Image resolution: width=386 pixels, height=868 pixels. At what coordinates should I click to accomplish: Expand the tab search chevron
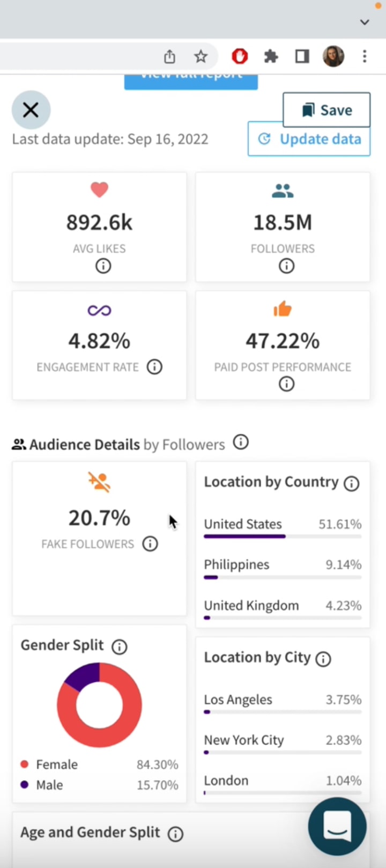[365, 22]
